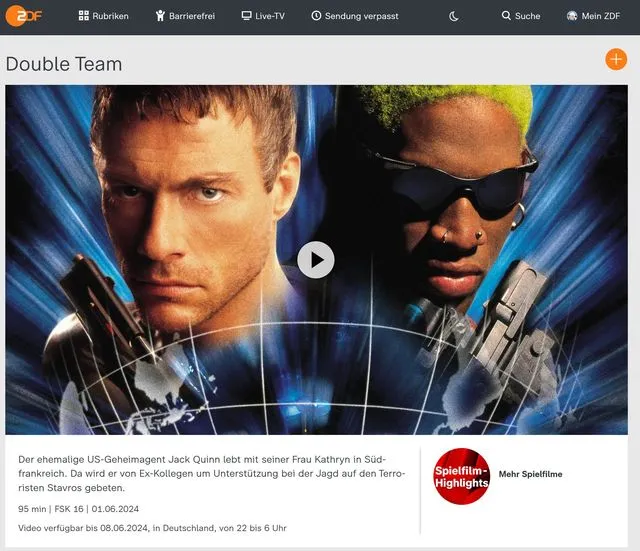Click the clock icon beside Sendung verpasst
This screenshot has height=551, width=640.
[x=316, y=16]
